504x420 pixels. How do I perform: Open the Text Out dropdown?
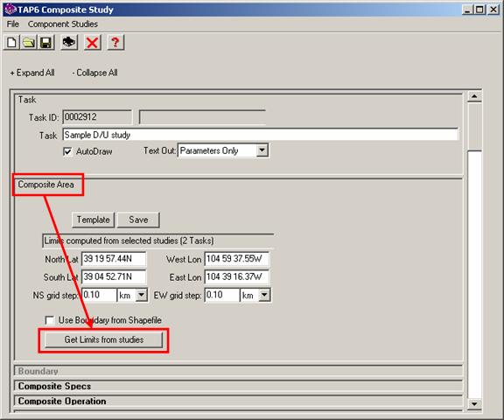click(x=262, y=150)
